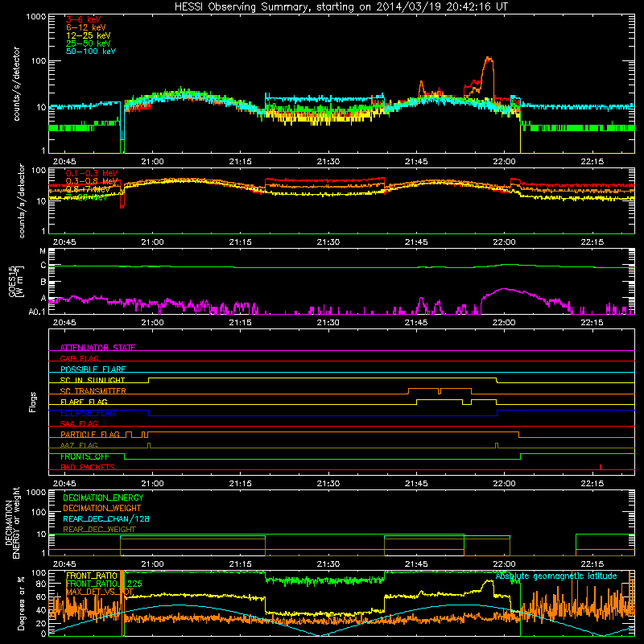Click the FRONT_RATIO legend label
The image size is (644, 644).
pos(92,576)
